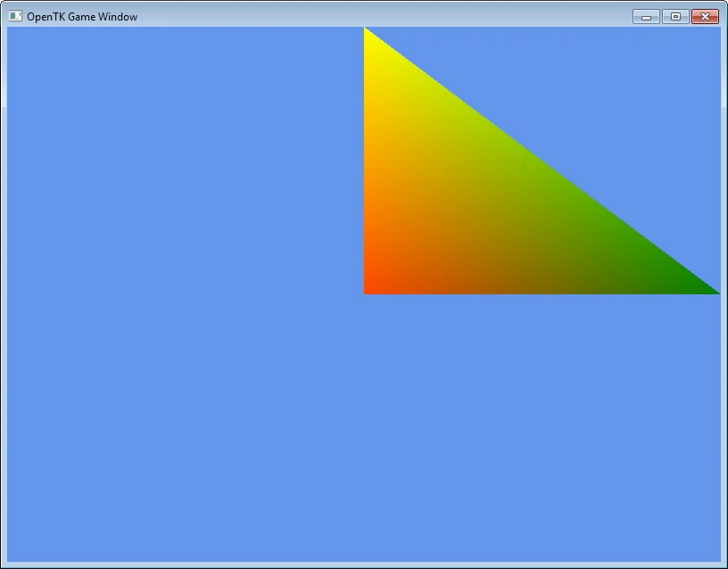Maximize the OpenTK Game Window
Viewport: 728px width, 569px height.
point(675,17)
